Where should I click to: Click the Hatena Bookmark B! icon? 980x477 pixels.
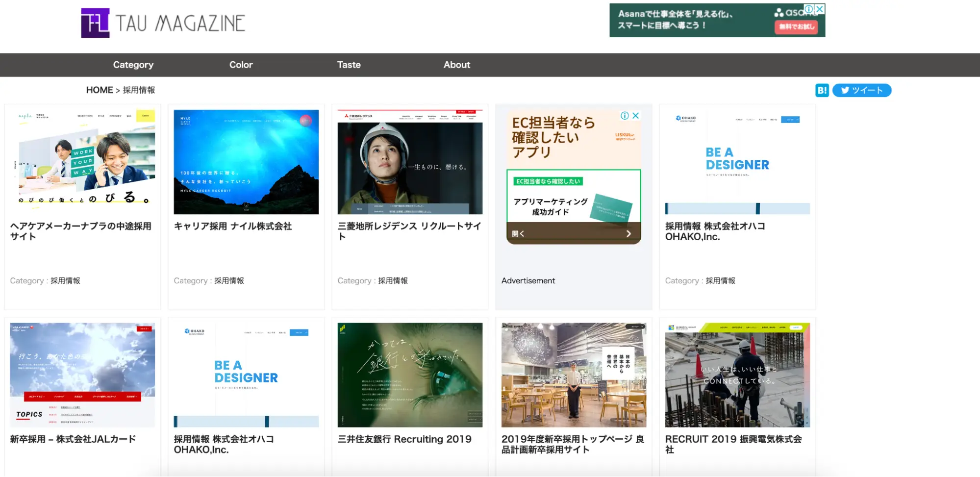pos(822,90)
